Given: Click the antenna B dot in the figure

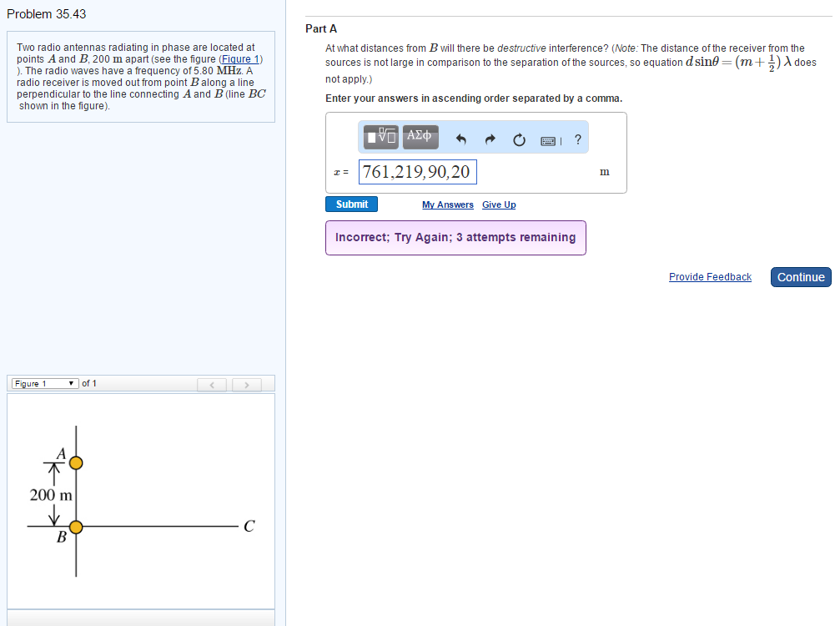Looking at the screenshot, I should tap(76, 528).
